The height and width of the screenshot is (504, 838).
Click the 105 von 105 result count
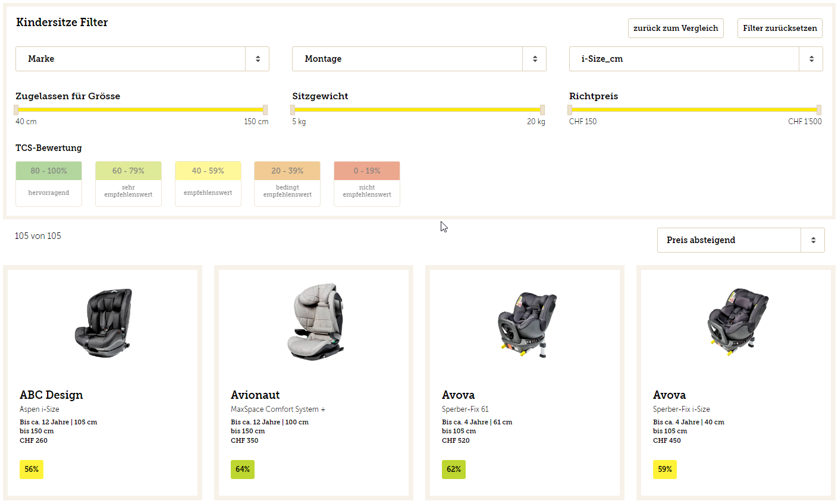(38, 236)
